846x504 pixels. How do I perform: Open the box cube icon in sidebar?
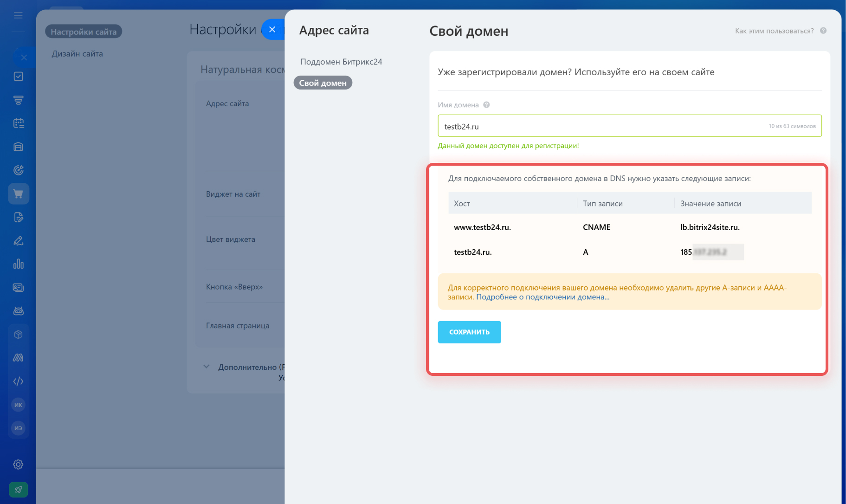tap(18, 335)
